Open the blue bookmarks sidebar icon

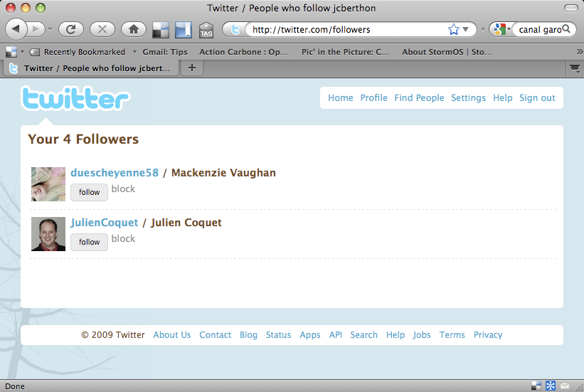[184, 30]
